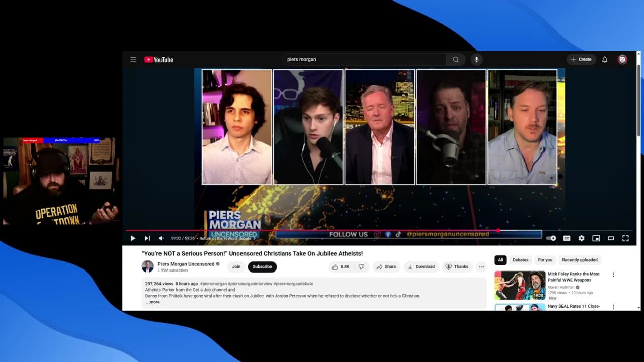Open options for Mick Foley video
The width and height of the screenshot is (644, 362).
613,275
